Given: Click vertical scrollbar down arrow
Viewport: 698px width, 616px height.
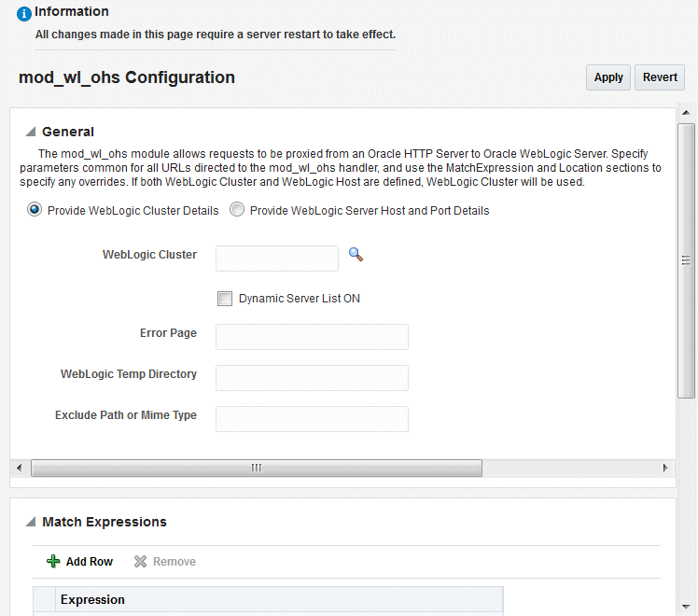Looking at the screenshot, I should [x=686, y=607].
